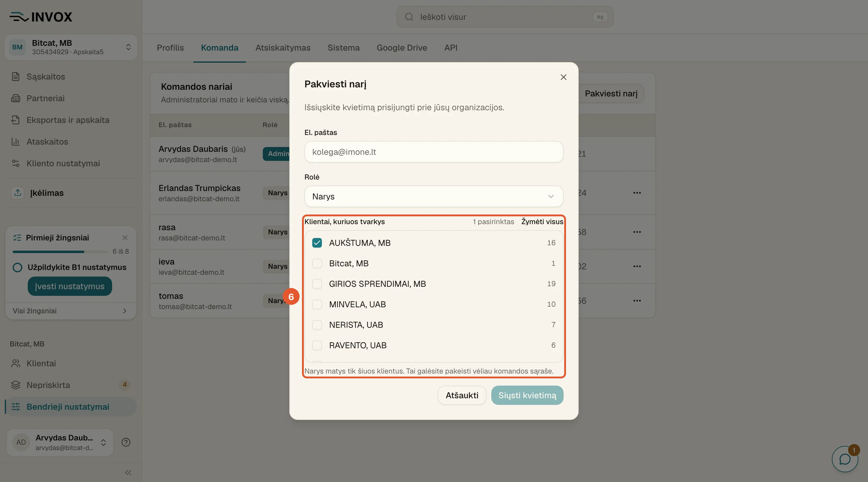Click the Kliento nustatymai sliders icon

(x=15, y=163)
